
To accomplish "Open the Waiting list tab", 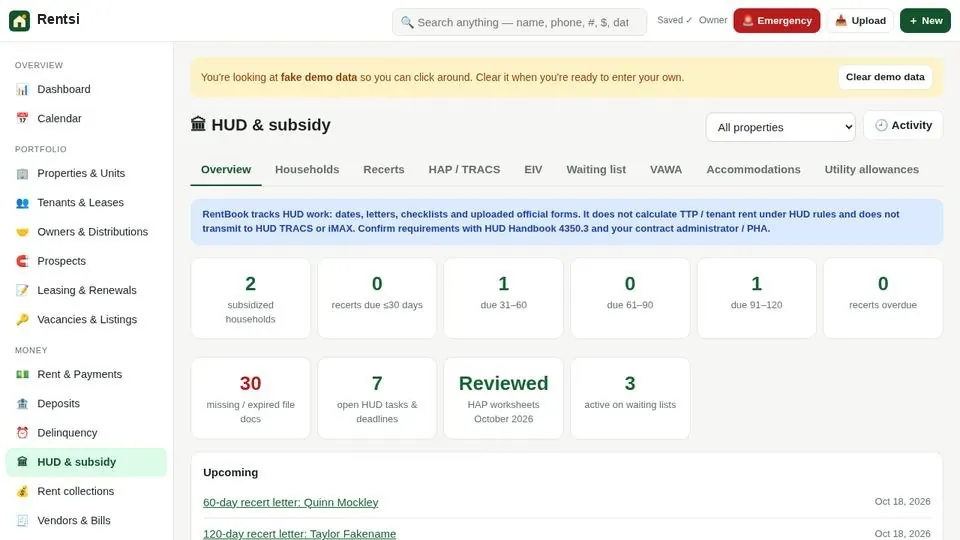I will (596, 170).
